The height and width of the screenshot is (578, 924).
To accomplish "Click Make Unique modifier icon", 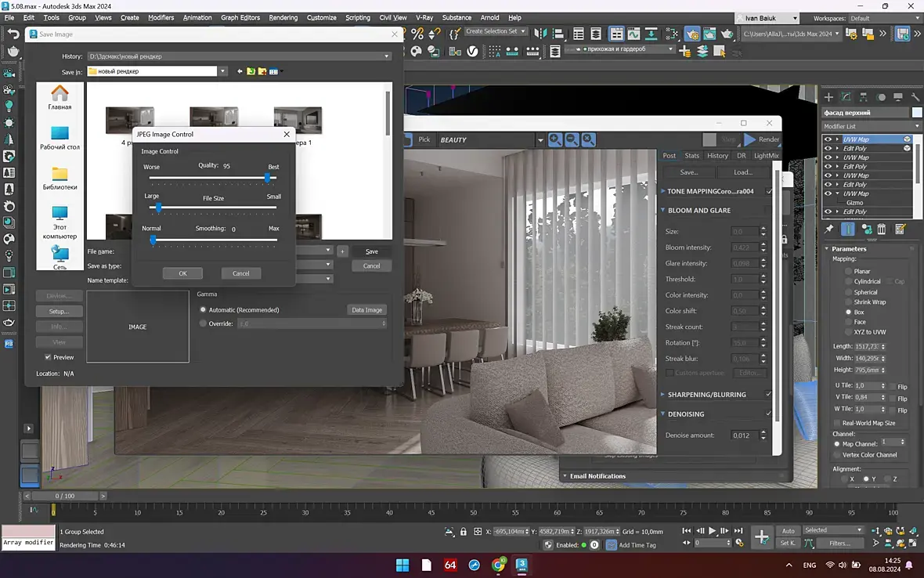I will pos(867,229).
